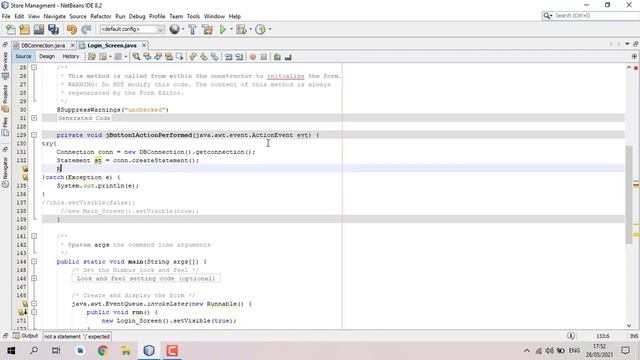Click the vertical editor scrollbar

tap(629, 194)
